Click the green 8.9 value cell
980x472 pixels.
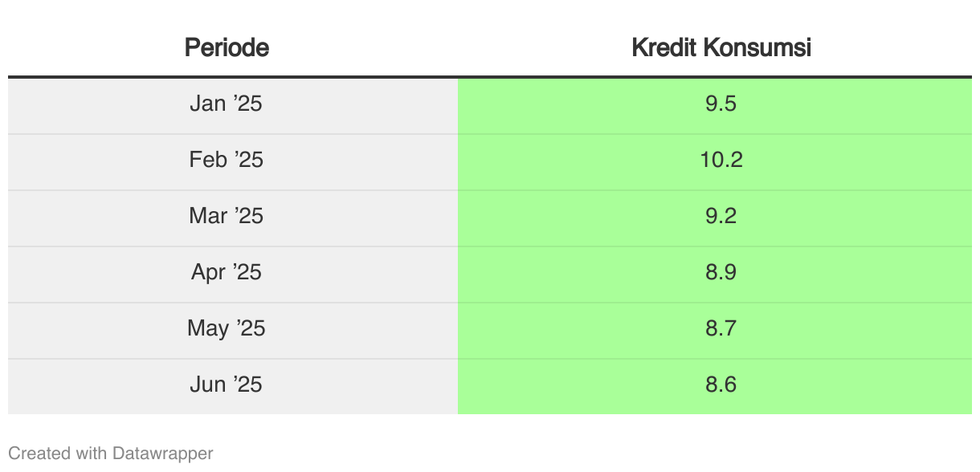[x=715, y=275]
